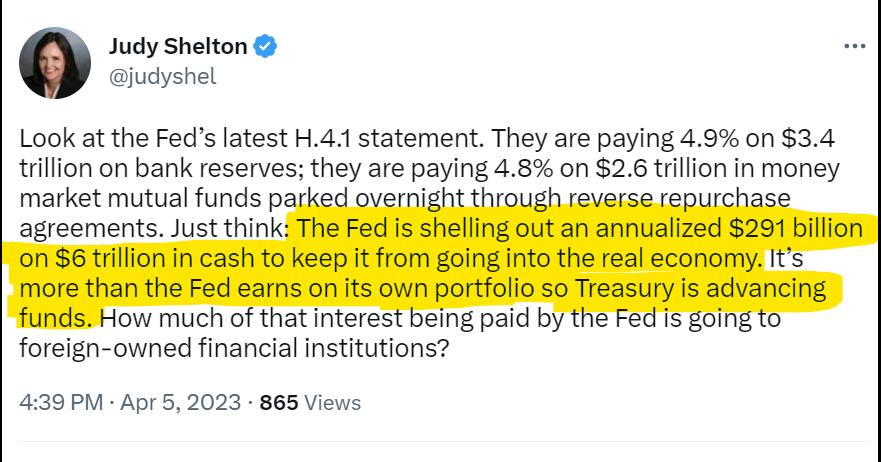The height and width of the screenshot is (462, 881).
Task: Open the Judy Shelton display name link
Action: [x=178, y=46]
